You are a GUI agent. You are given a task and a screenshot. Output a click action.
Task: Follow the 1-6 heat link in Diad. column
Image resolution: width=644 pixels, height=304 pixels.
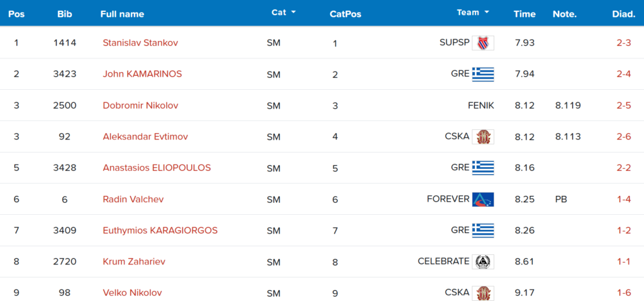point(623,293)
